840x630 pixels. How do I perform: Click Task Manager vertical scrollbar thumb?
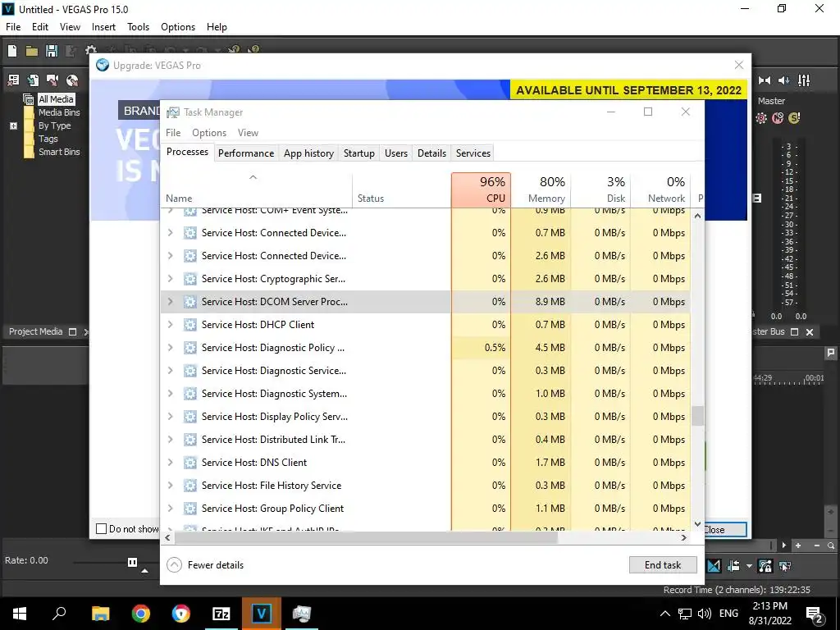(x=697, y=416)
